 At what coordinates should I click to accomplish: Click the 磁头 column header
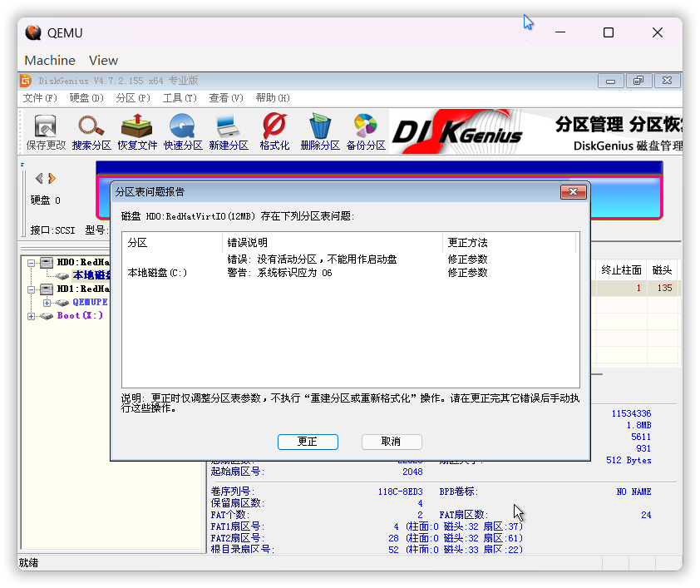pos(662,270)
